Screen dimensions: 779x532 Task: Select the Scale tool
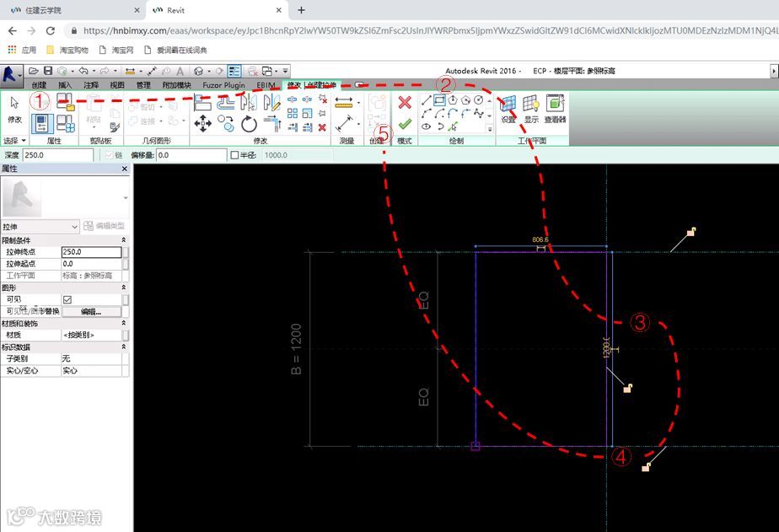[x=308, y=113]
